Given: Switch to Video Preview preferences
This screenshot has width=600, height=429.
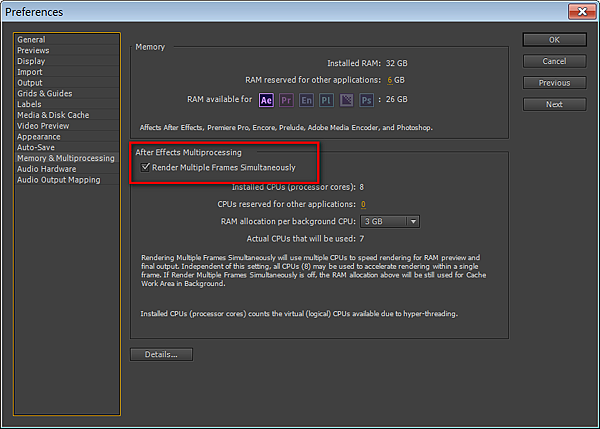Looking at the screenshot, I should click(x=67, y=126).
